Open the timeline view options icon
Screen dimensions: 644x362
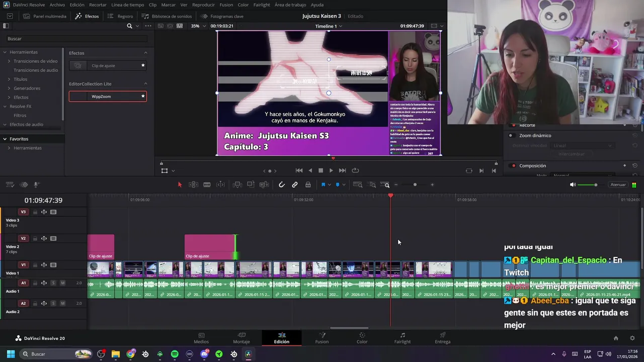10,185
